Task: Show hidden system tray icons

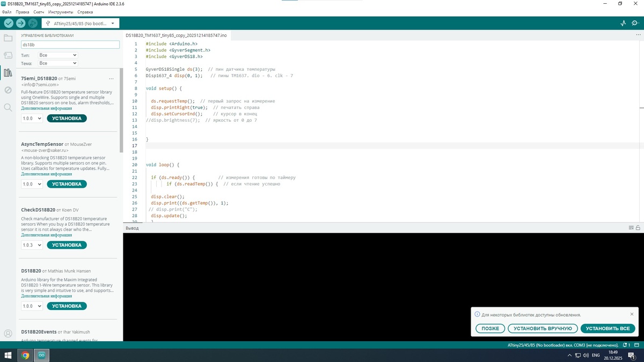Action: click(570, 356)
